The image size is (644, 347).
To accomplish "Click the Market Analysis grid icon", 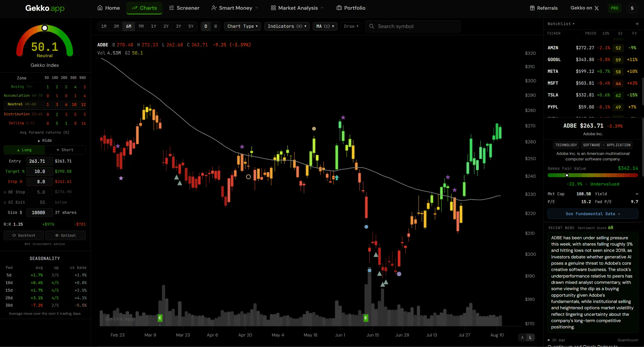I will click(273, 8).
